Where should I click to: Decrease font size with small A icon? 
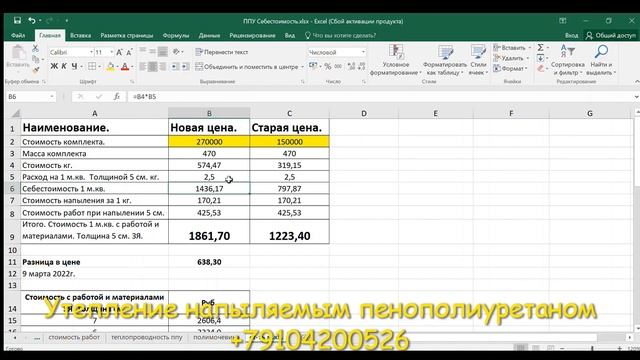tap(129, 52)
